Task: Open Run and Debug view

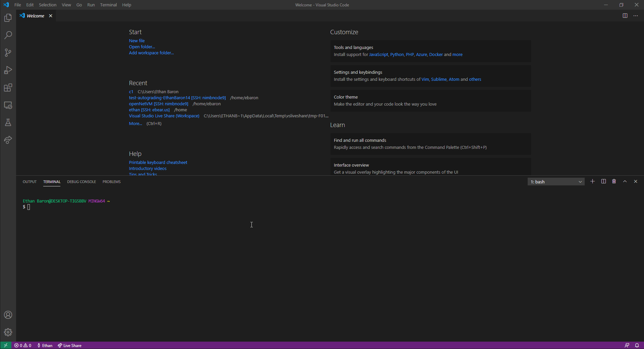Action: click(x=8, y=70)
